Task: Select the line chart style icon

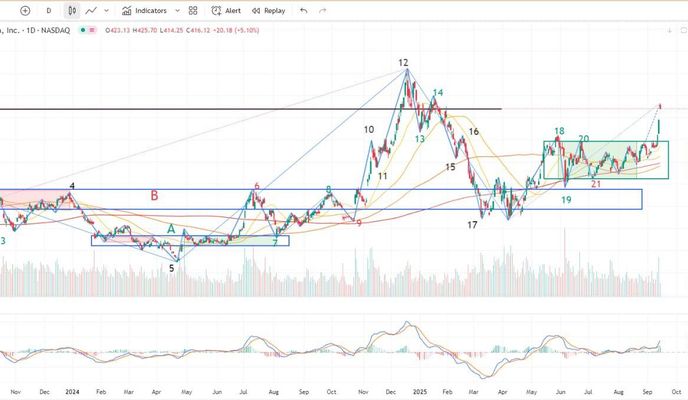Action: [92, 10]
